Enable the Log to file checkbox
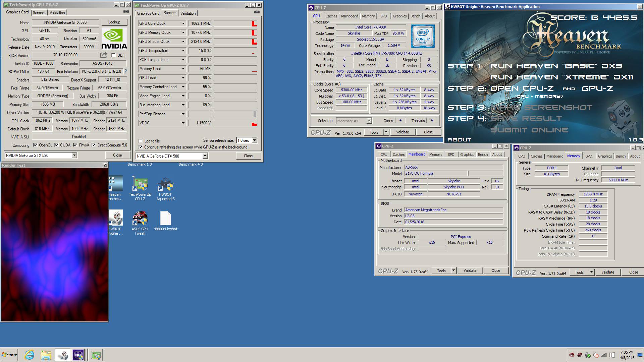644x362 pixels. pos(141,141)
